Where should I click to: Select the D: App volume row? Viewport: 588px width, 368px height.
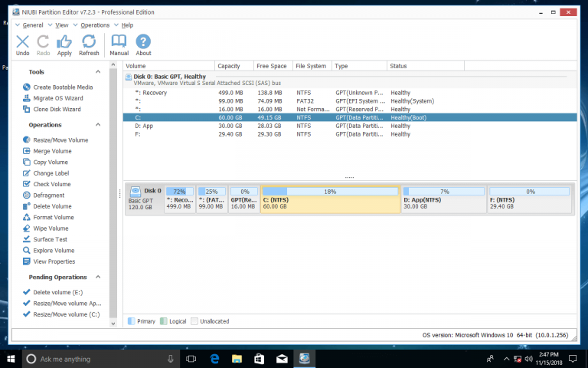coord(350,126)
